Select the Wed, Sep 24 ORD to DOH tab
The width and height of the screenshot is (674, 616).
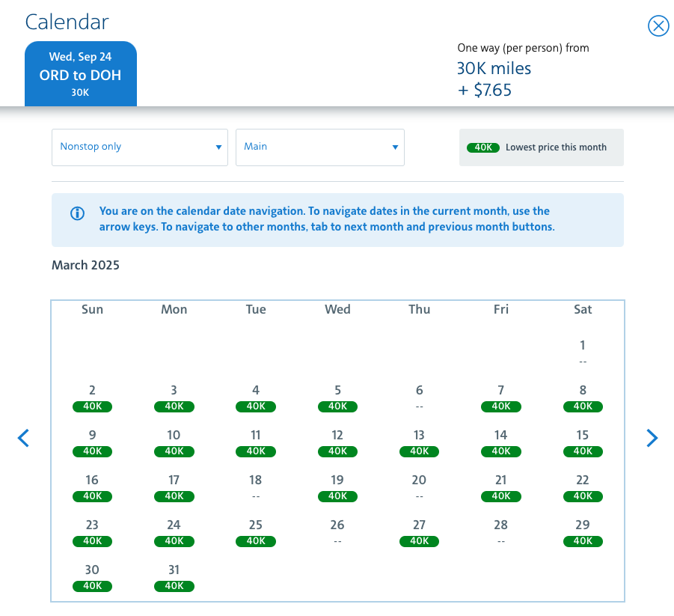click(80, 73)
